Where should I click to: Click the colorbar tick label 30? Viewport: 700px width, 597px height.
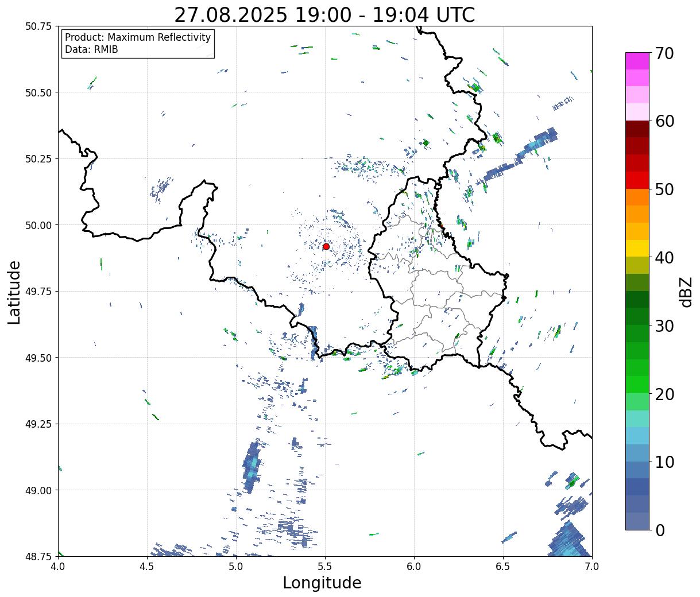click(x=664, y=325)
